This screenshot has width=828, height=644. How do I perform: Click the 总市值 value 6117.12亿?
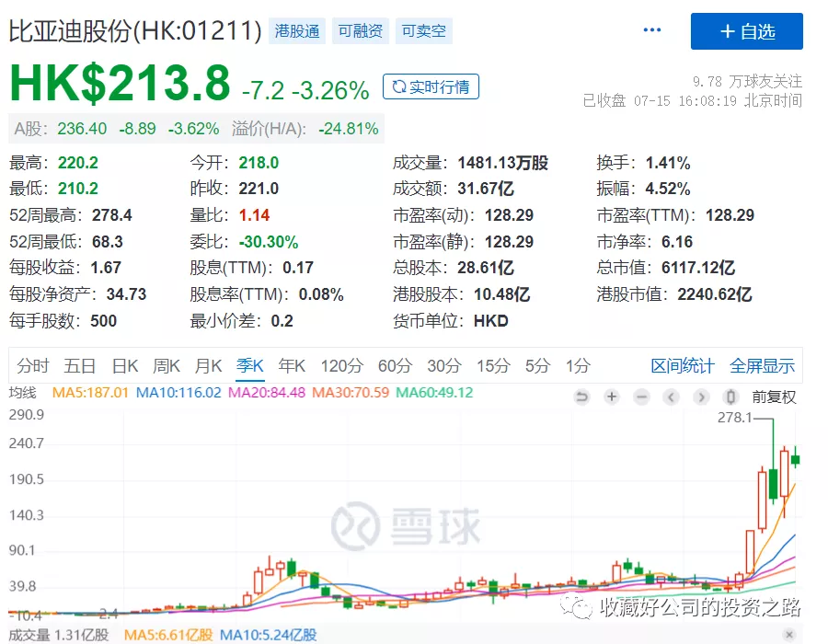click(698, 268)
